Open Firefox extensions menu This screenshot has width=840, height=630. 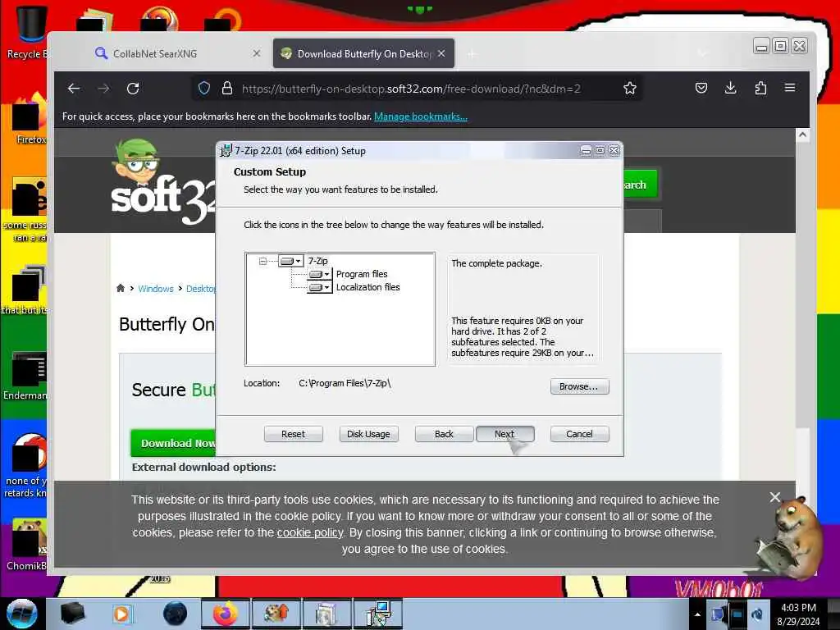tap(760, 89)
